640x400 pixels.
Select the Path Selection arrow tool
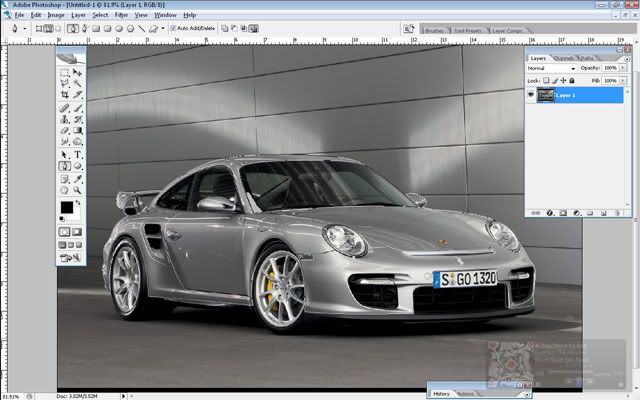tap(64, 155)
